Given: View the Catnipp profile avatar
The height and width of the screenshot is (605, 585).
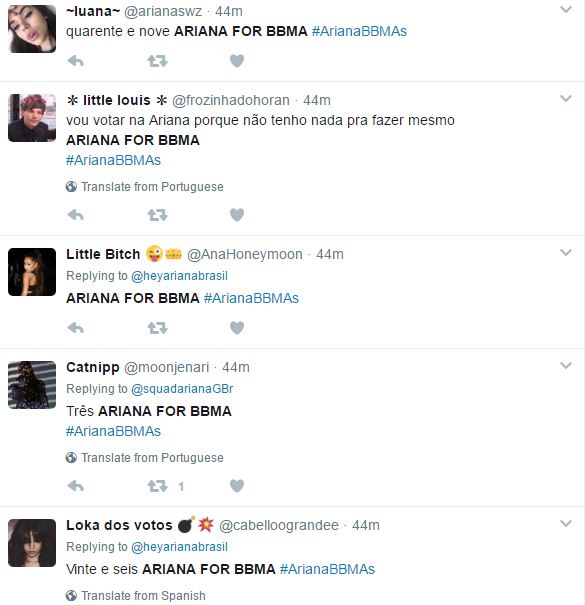Looking at the screenshot, I should [x=32, y=385].
